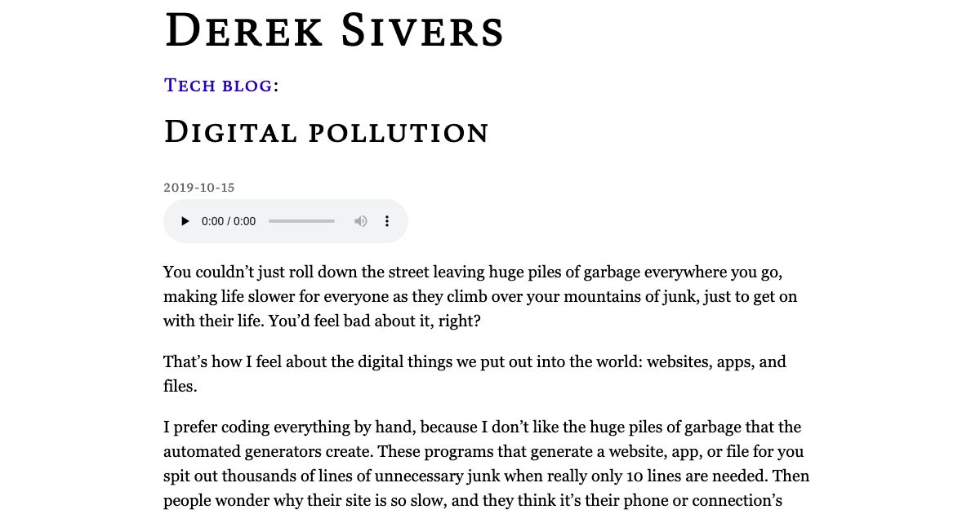The image size is (980, 514).
Task: Click the play triangle icon on the audio player
Action: (x=185, y=221)
